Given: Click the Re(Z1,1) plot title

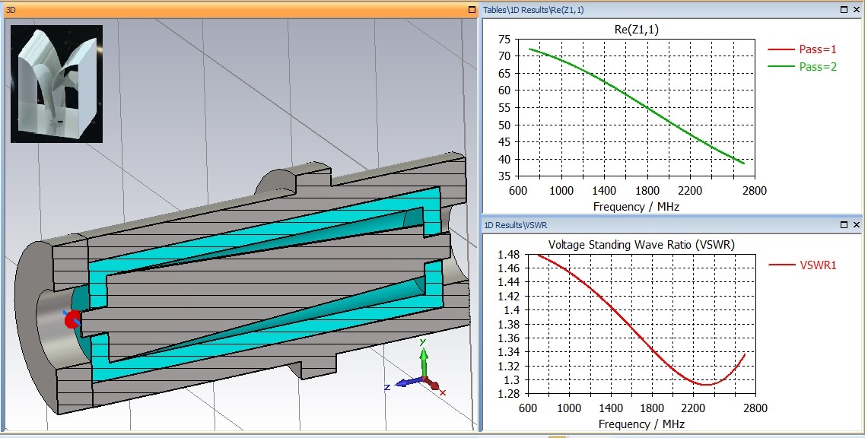Looking at the screenshot, I should point(635,29).
